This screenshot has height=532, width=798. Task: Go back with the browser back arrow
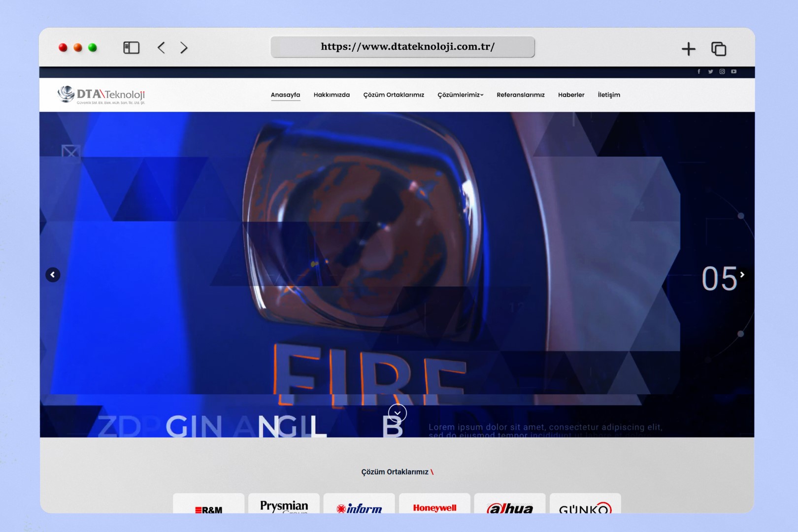pos(161,48)
